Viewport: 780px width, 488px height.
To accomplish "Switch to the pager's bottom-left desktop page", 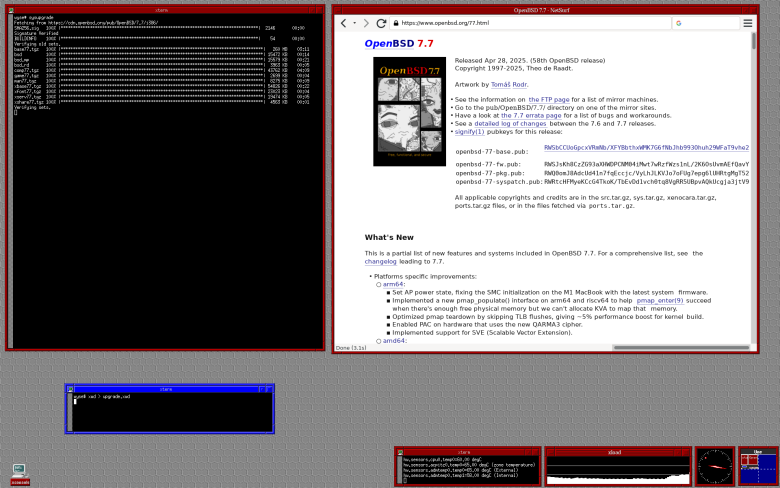I will pyautogui.click(x=750, y=476).
